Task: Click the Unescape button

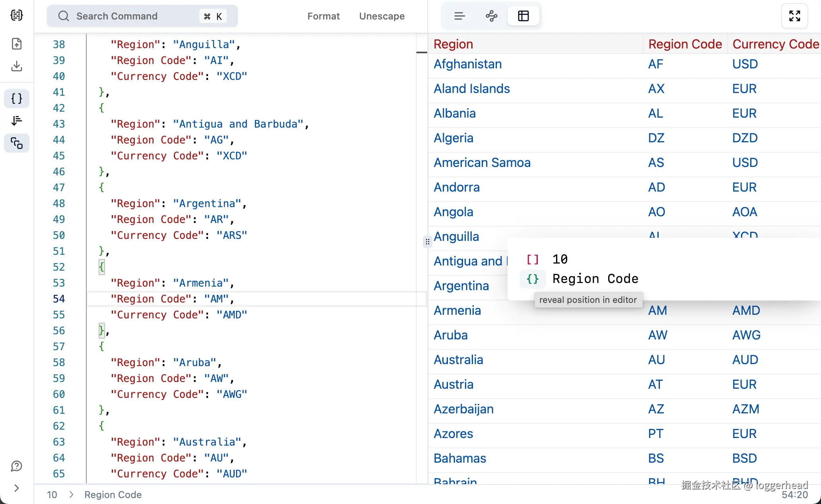Action: tap(381, 16)
